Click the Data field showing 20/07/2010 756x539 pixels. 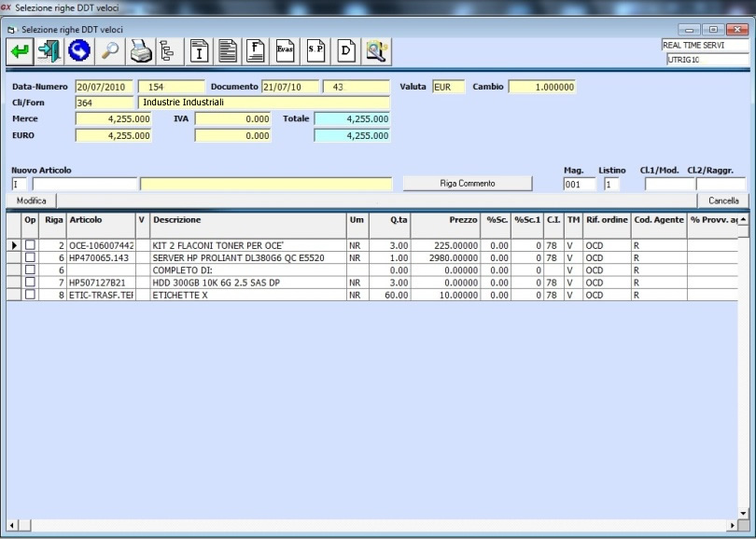(105, 87)
